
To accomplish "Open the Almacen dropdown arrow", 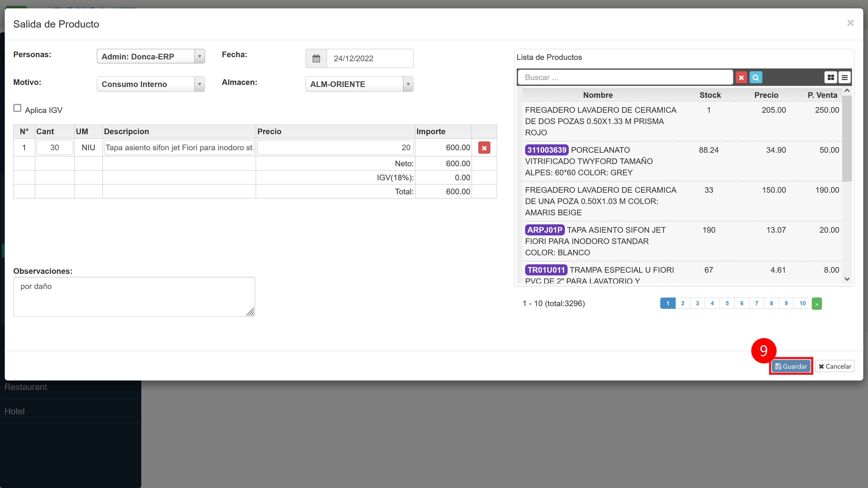I will pyautogui.click(x=408, y=84).
